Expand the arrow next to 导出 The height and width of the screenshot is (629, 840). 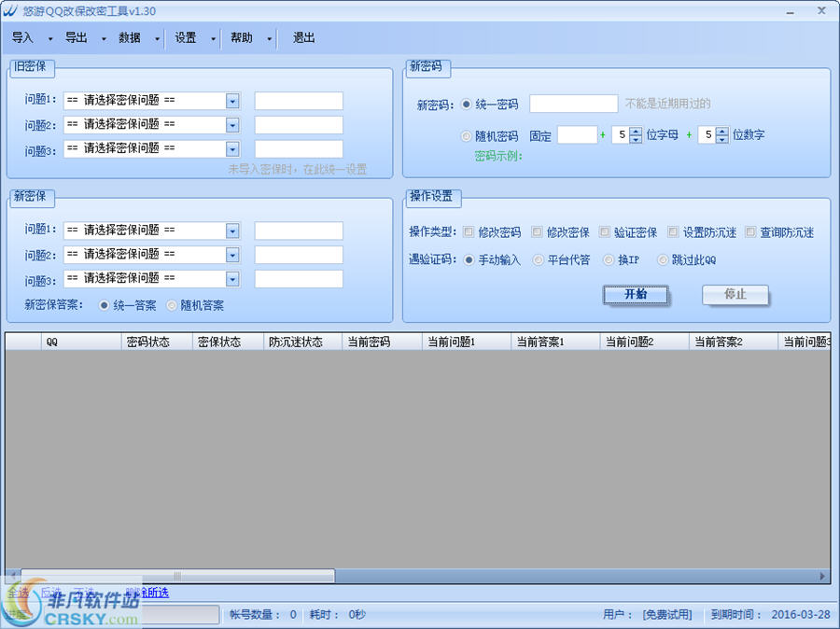tap(104, 38)
